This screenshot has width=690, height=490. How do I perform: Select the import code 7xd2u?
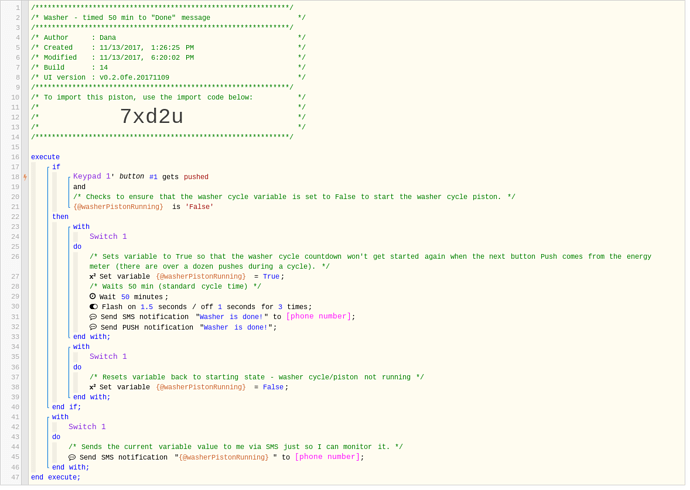[151, 117]
